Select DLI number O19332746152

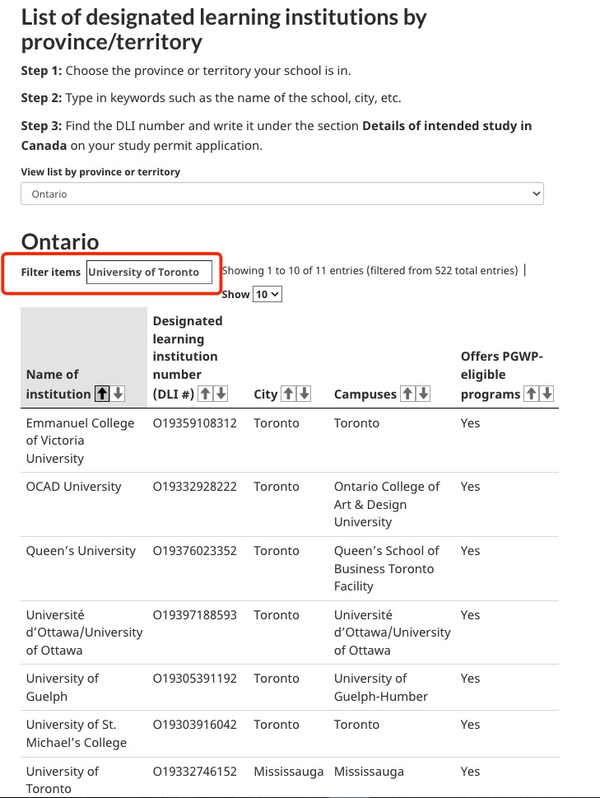pyautogui.click(x=195, y=771)
